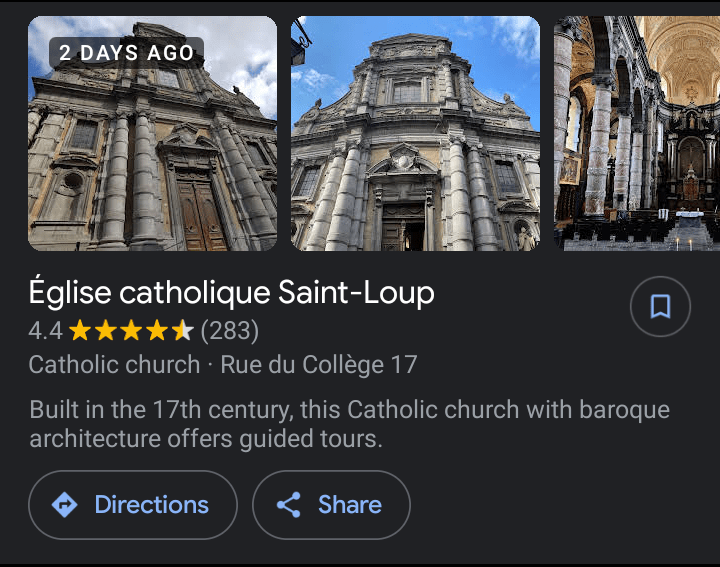Click the second yellow rating star
The width and height of the screenshot is (720, 567).
click(106, 330)
